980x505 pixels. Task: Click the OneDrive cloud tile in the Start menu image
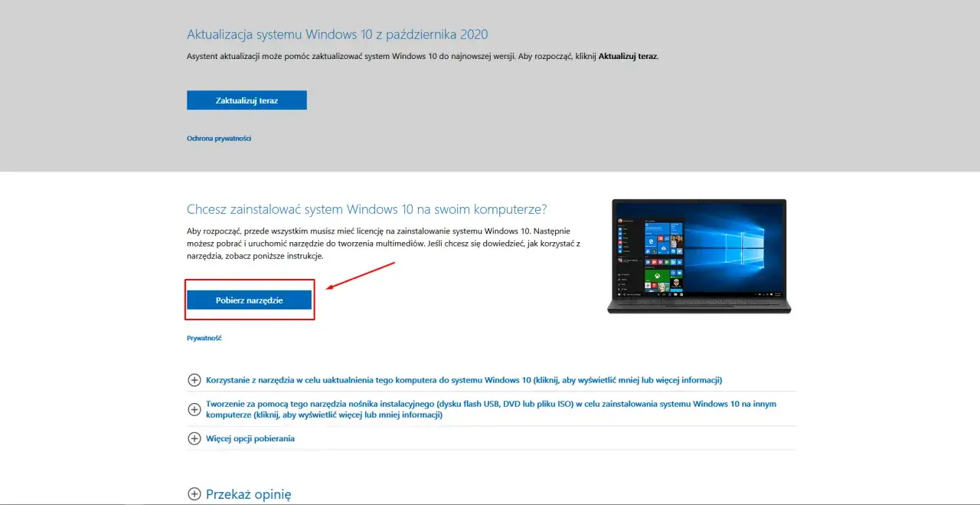click(663, 248)
